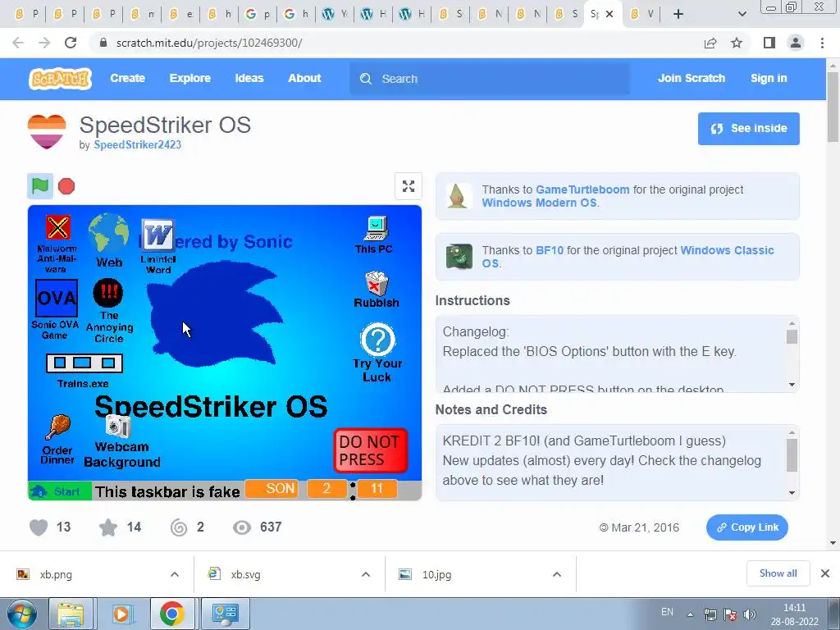Open a new browser tab
Image resolution: width=840 pixels, height=630 pixels.
tap(678, 14)
